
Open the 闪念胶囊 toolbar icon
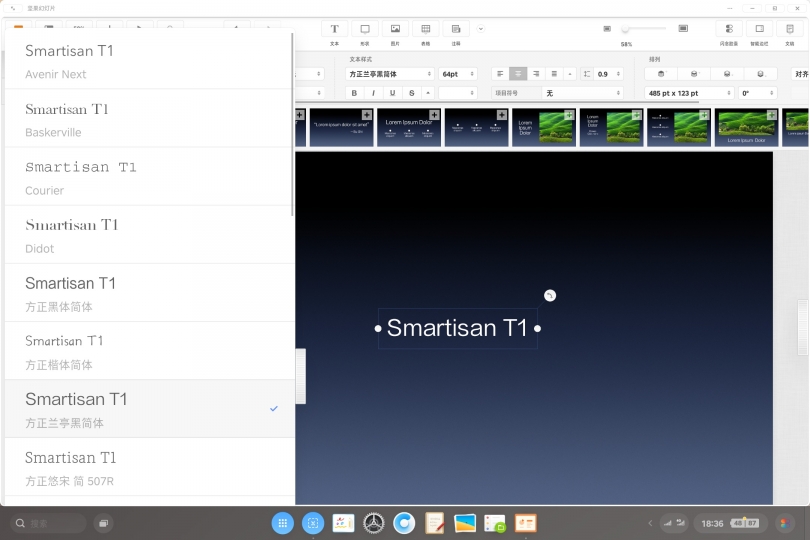(729, 29)
